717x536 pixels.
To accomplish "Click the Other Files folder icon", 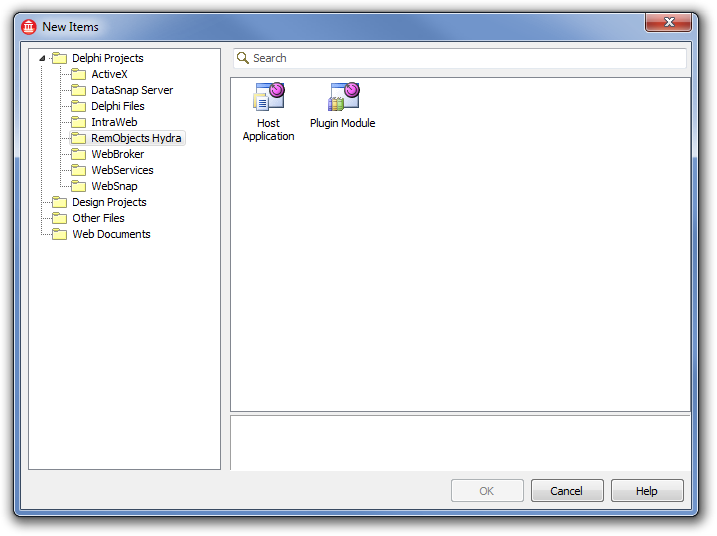I will coord(59,218).
